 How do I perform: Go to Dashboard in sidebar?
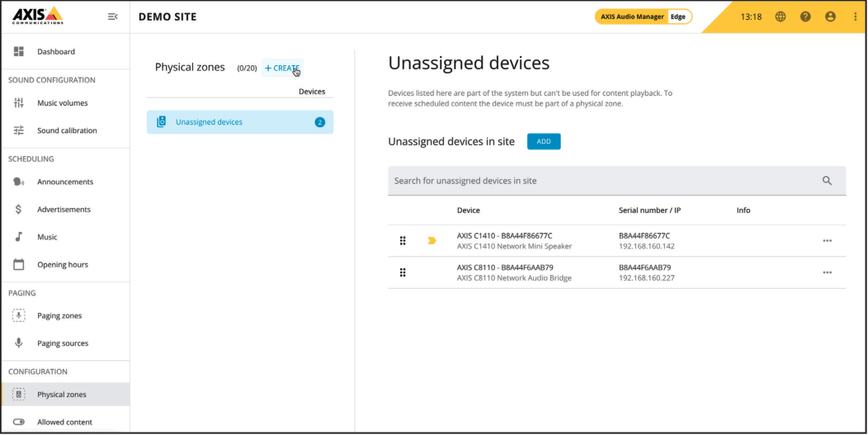click(x=56, y=52)
